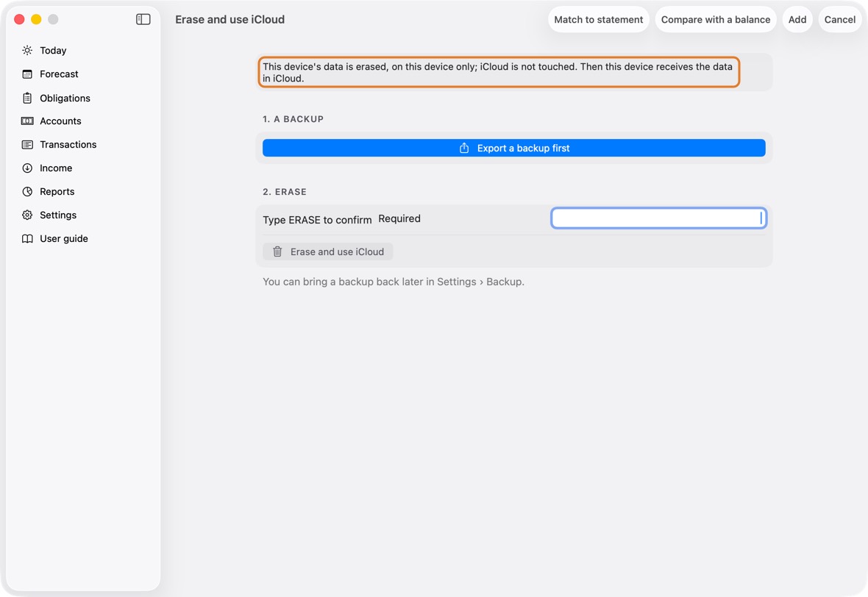Click the 'Required' hint text

[399, 218]
